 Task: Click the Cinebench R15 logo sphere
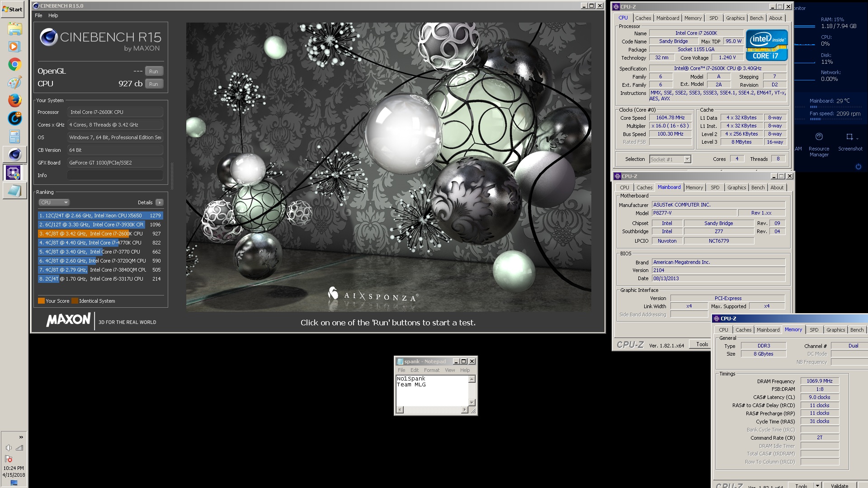click(x=48, y=37)
